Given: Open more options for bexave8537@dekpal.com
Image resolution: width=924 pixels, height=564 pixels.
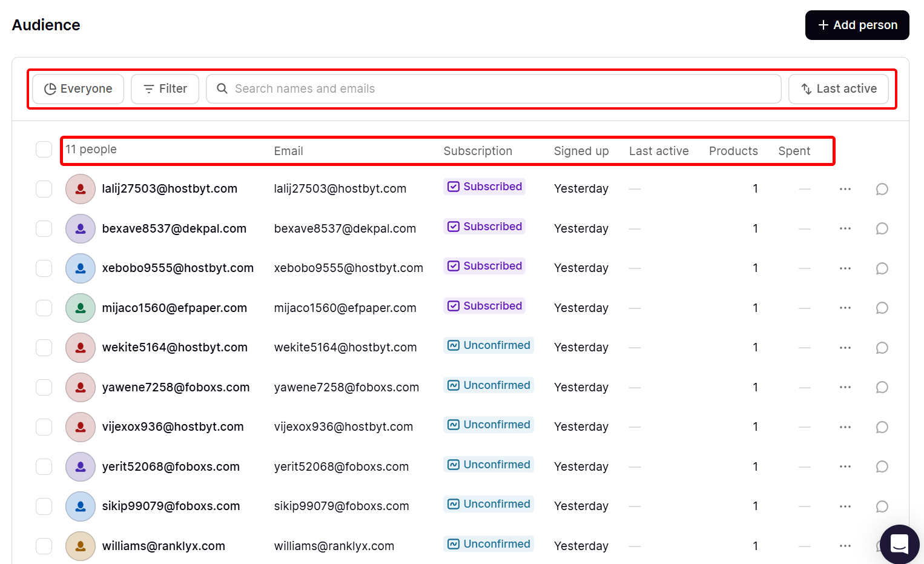Looking at the screenshot, I should tap(845, 228).
